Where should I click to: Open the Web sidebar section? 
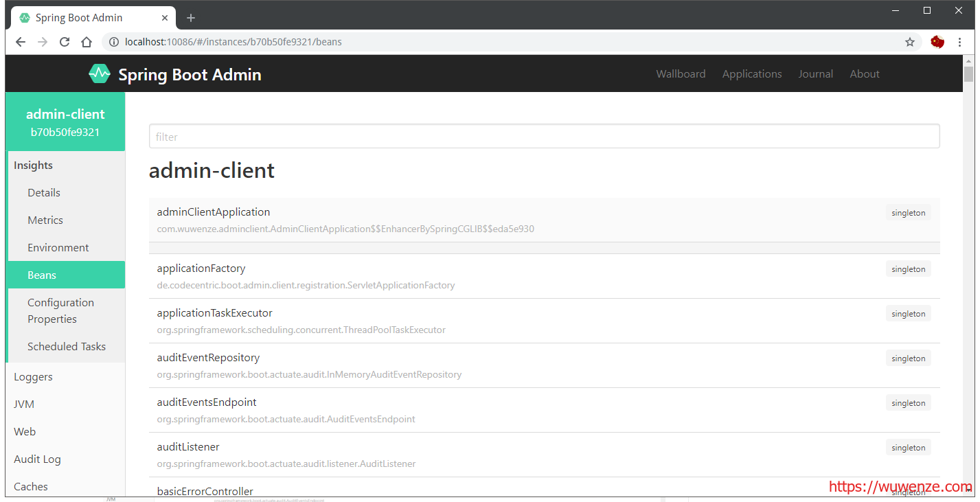65,431
